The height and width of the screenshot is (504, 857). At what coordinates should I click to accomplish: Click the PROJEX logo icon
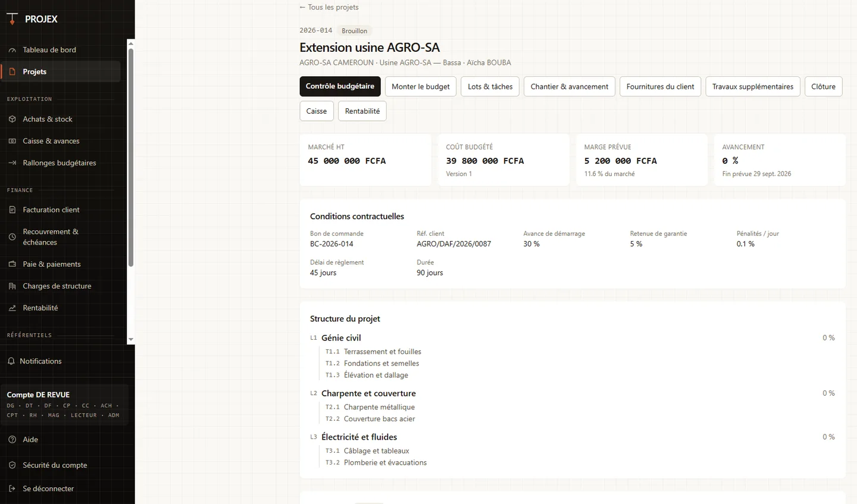[x=12, y=19]
